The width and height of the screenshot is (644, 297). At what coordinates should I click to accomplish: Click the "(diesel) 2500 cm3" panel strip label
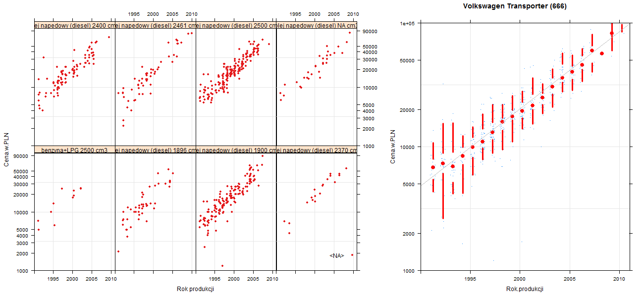(236, 26)
